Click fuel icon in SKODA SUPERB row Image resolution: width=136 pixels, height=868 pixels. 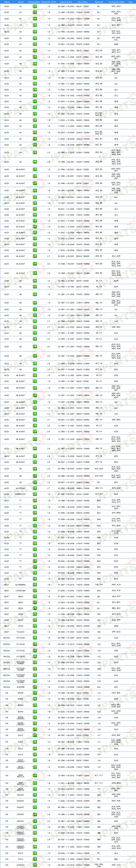pyautogui.click(x=35, y=687)
